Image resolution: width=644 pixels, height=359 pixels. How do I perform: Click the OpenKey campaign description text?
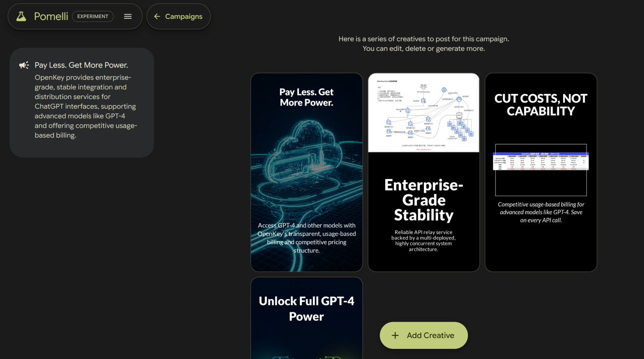coord(86,107)
